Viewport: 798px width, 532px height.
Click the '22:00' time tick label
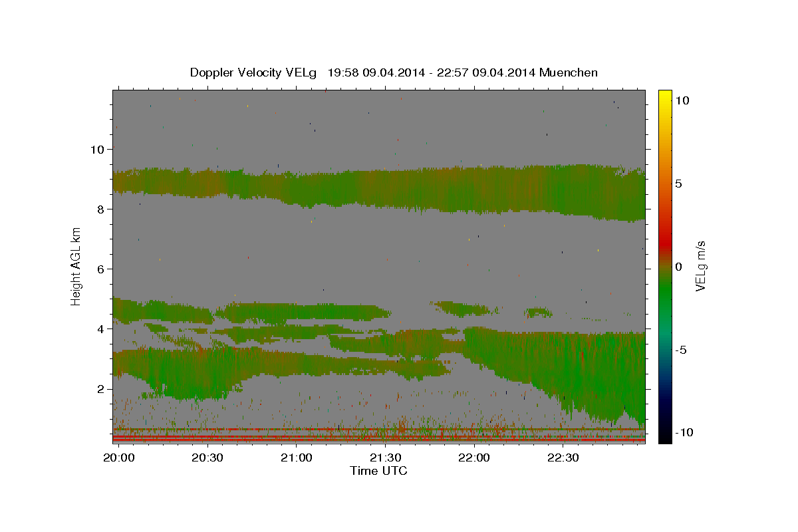(x=474, y=458)
